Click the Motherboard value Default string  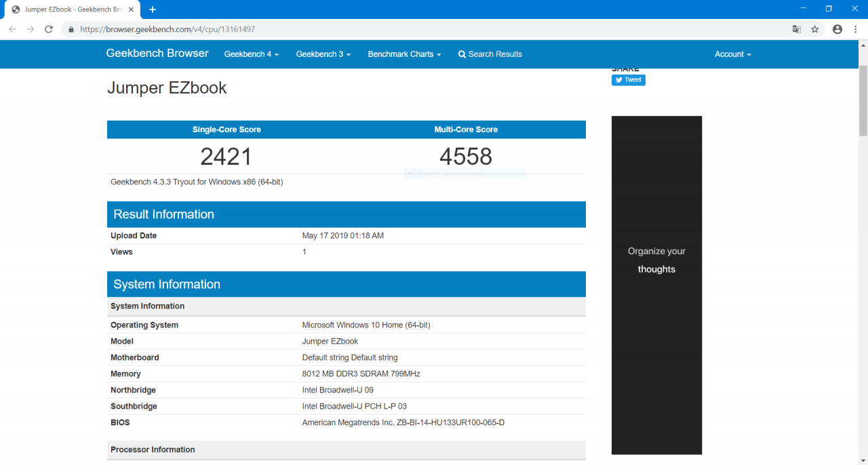[350, 358]
